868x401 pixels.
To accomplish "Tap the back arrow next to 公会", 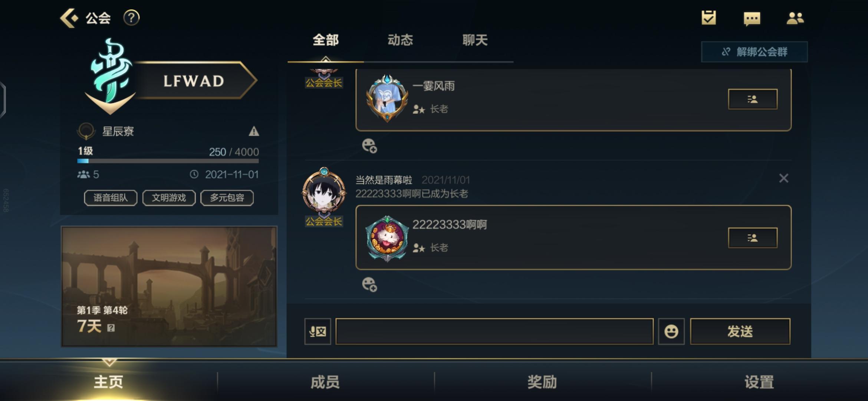I will tap(69, 18).
